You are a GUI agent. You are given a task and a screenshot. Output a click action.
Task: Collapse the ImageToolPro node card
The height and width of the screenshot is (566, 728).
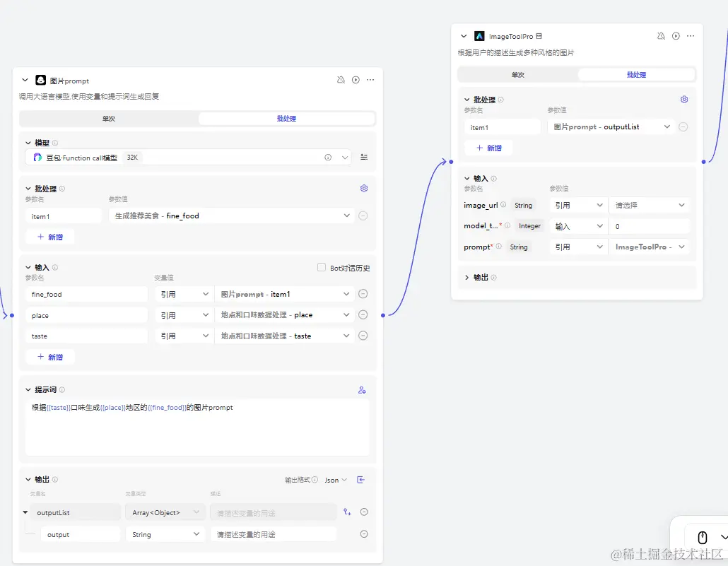[x=464, y=36]
